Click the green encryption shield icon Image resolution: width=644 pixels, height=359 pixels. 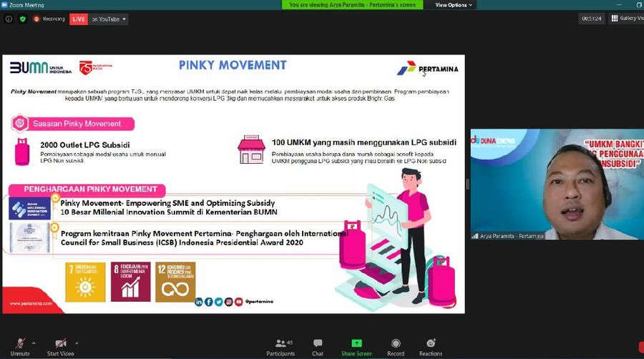22,19
